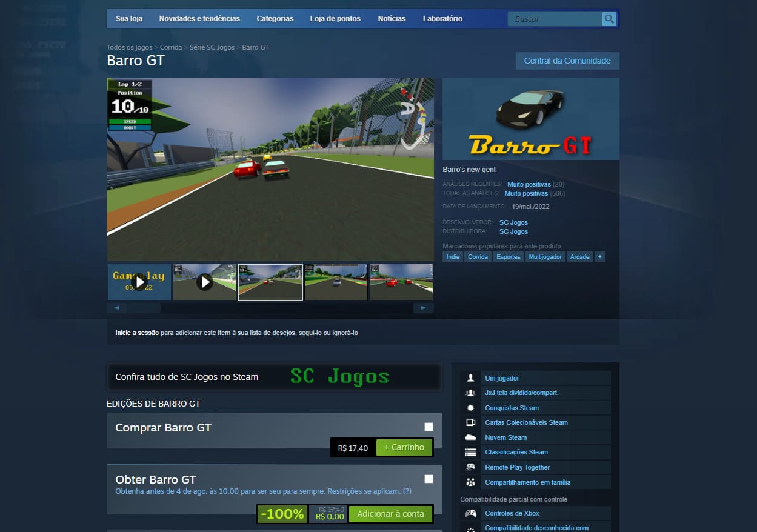Click Classificações Steam link
This screenshot has width=757, height=532.
click(516, 452)
